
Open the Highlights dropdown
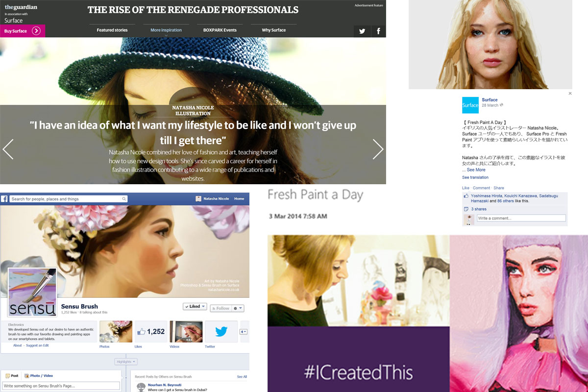126,362
